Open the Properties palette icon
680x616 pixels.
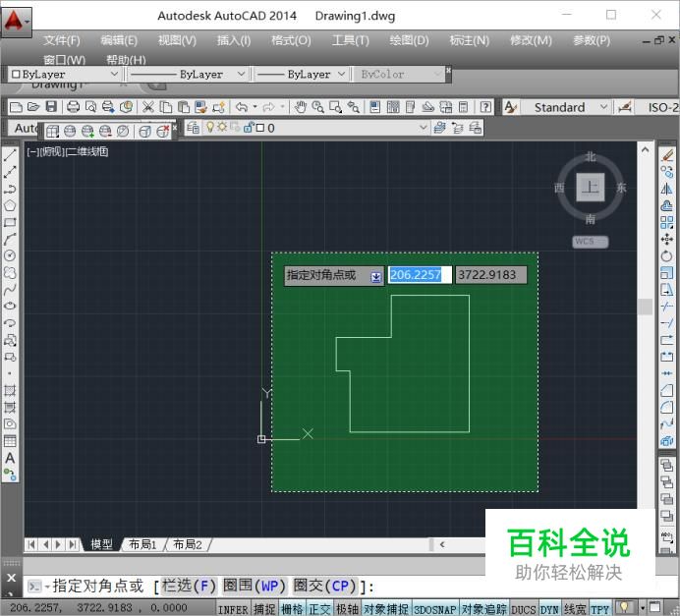[375, 107]
